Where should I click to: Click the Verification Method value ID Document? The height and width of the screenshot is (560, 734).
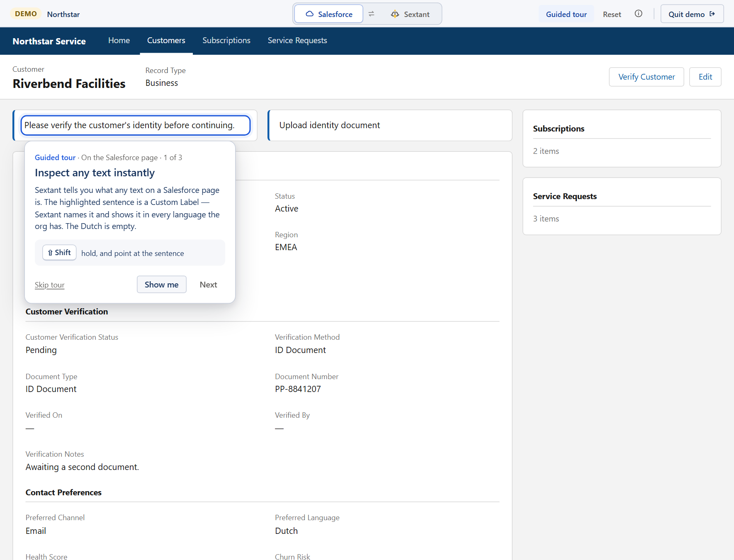pos(300,350)
